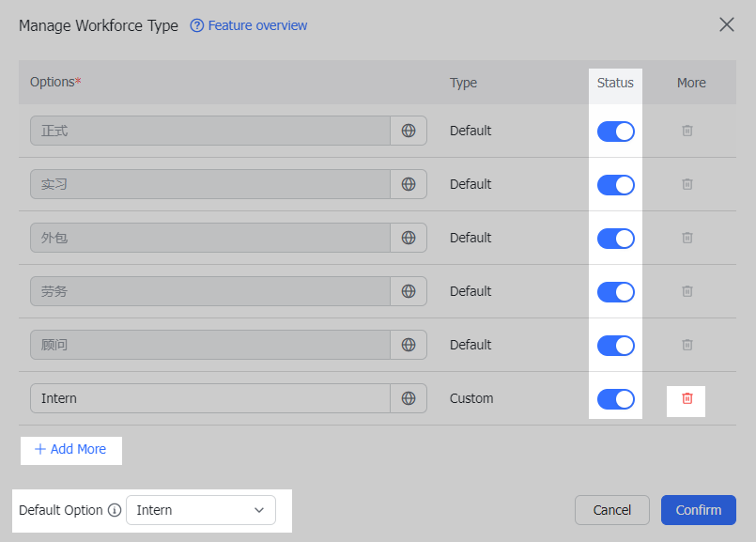Toggle the 劳务 status switch
The height and width of the screenshot is (542, 756).
(615, 292)
